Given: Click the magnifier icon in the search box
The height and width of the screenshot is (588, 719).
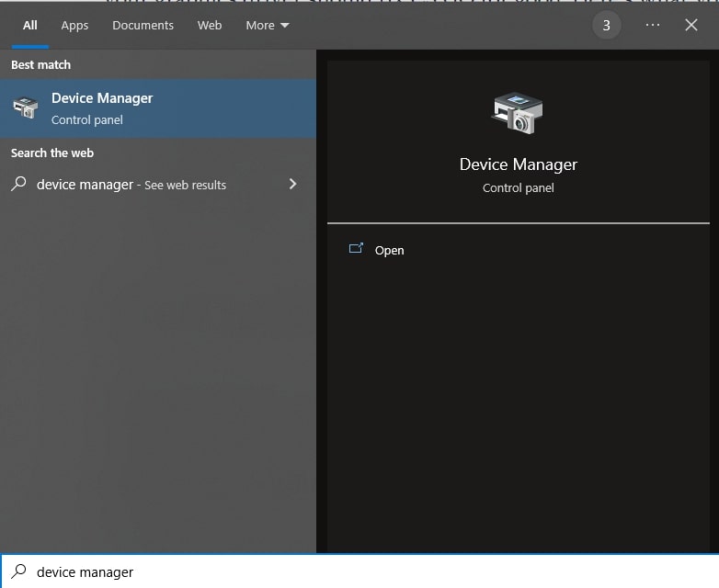Looking at the screenshot, I should click(18, 571).
